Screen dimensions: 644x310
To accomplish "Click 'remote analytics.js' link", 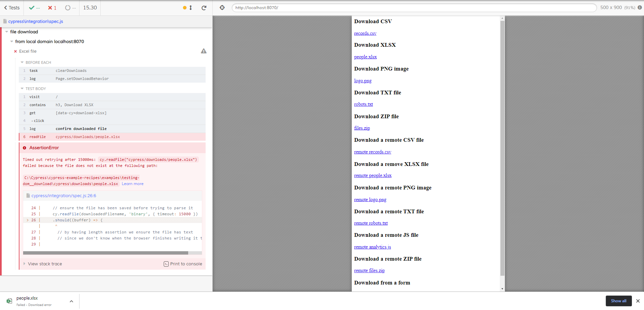I will tap(372, 247).
